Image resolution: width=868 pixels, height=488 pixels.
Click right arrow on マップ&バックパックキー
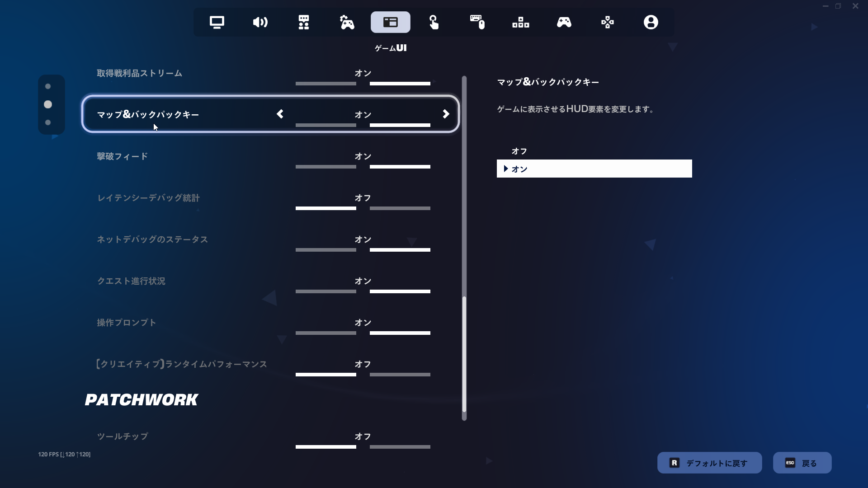tap(446, 114)
